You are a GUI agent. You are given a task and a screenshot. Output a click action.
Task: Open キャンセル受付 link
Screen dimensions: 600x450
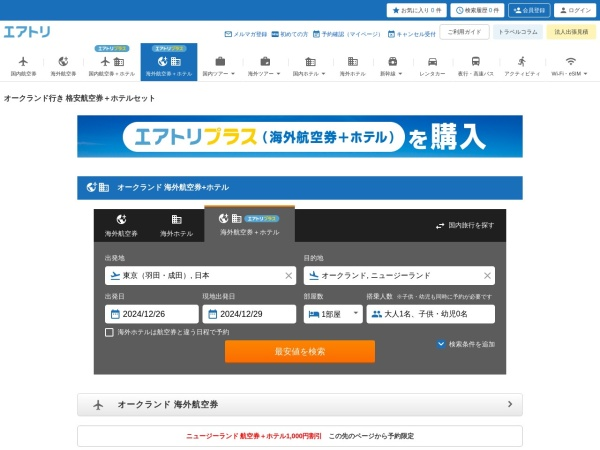[x=412, y=34]
